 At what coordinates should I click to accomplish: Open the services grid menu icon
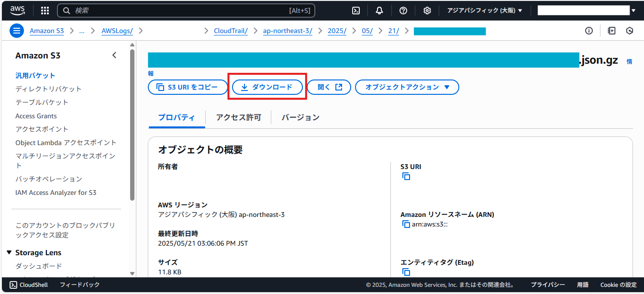click(x=45, y=11)
